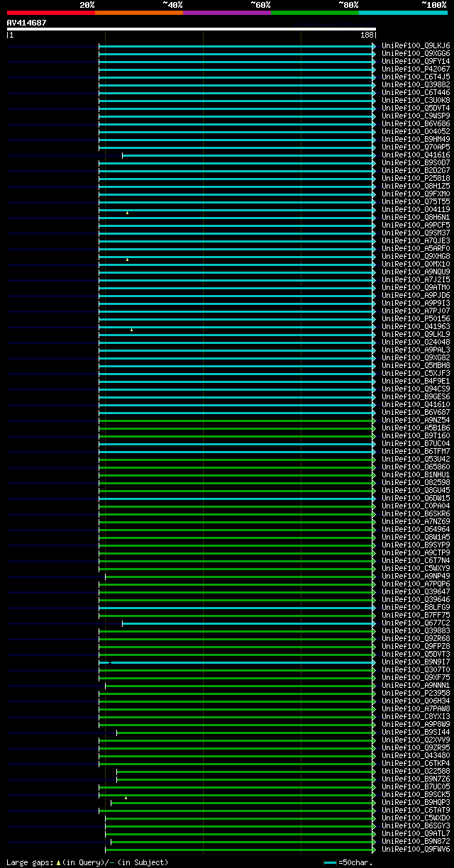This screenshot has width=454, height=868.
Task: Click the yellow gap marker in B9SCK5 row
Action: 126,798
